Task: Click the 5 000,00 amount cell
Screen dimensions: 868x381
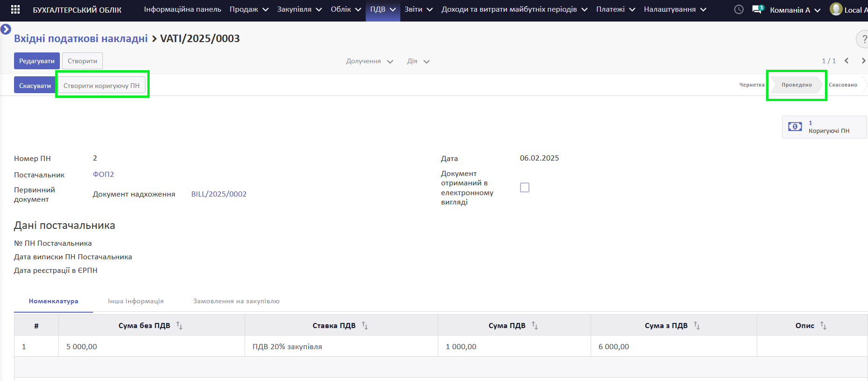Action: [x=152, y=346]
